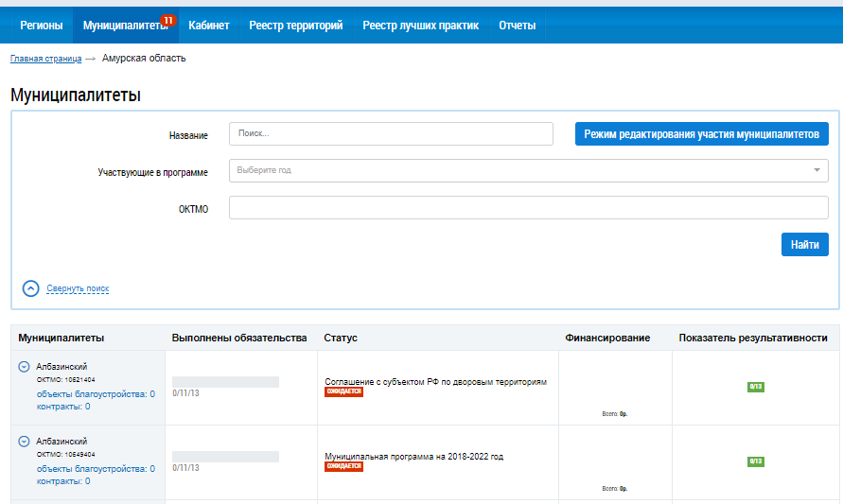This screenshot has width=843, height=504.
Task: Switch to the Кабинет tab
Action: pyautogui.click(x=208, y=26)
